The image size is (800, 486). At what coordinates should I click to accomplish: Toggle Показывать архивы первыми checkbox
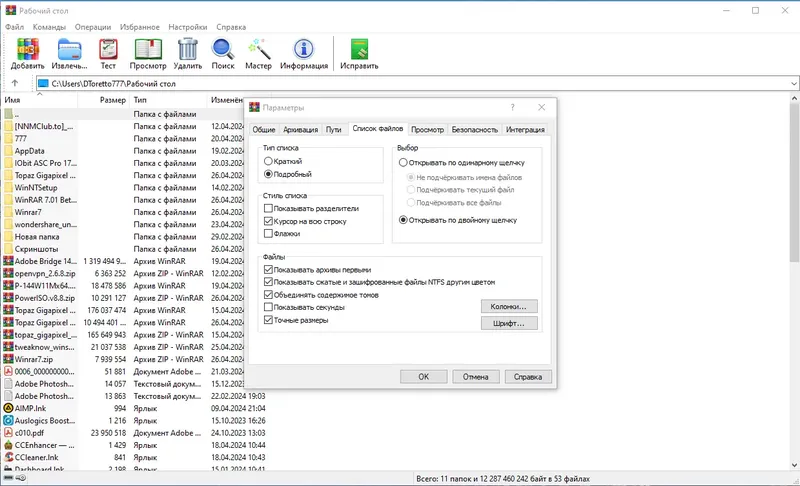tap(268, 269)
